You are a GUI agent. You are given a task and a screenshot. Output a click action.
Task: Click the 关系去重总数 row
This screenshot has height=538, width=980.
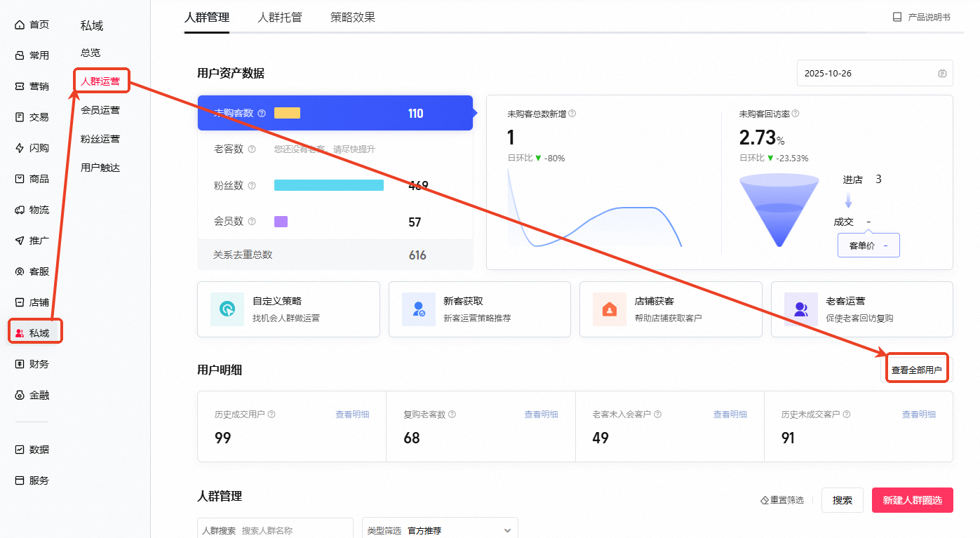[x=335, y=255]
